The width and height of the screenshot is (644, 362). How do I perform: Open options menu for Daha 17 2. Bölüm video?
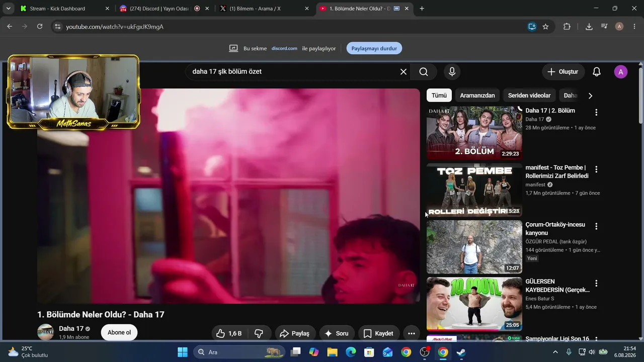tap(596, 113)
